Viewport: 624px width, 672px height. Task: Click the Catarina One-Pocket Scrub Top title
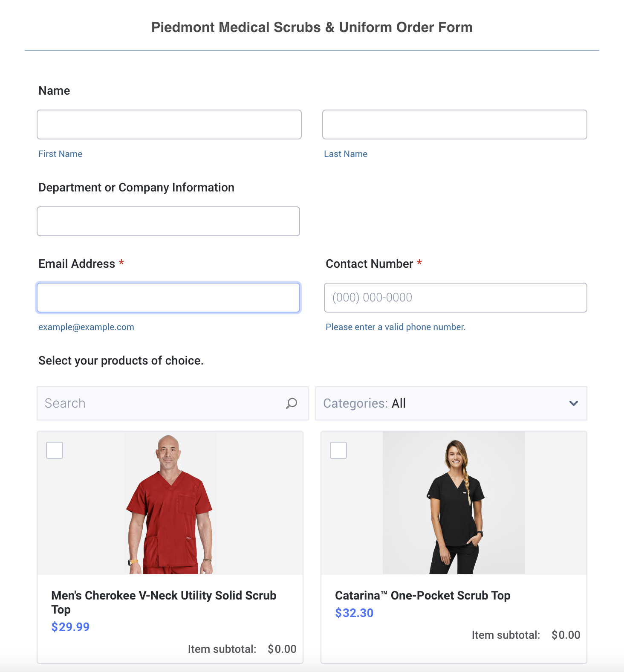(x=423, y=595)
